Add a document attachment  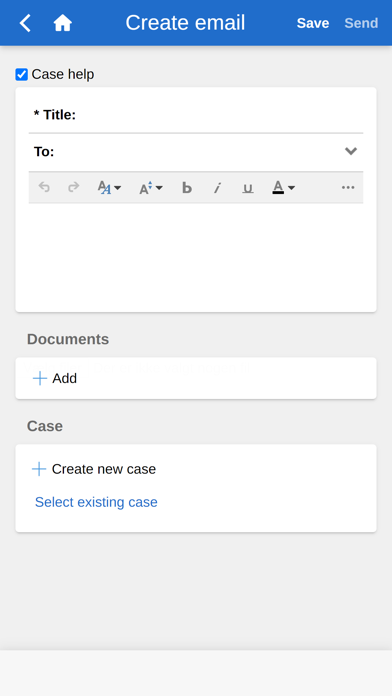(55, 378)
